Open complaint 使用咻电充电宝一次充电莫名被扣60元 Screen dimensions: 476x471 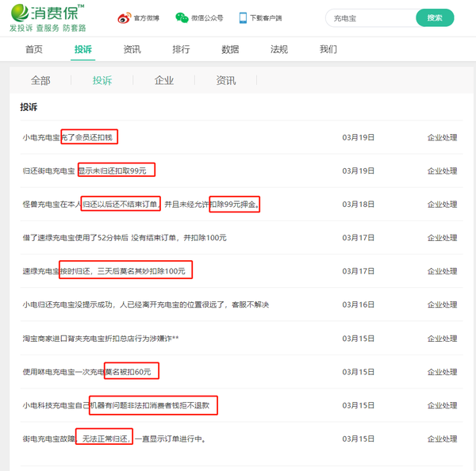pos(86,372)
